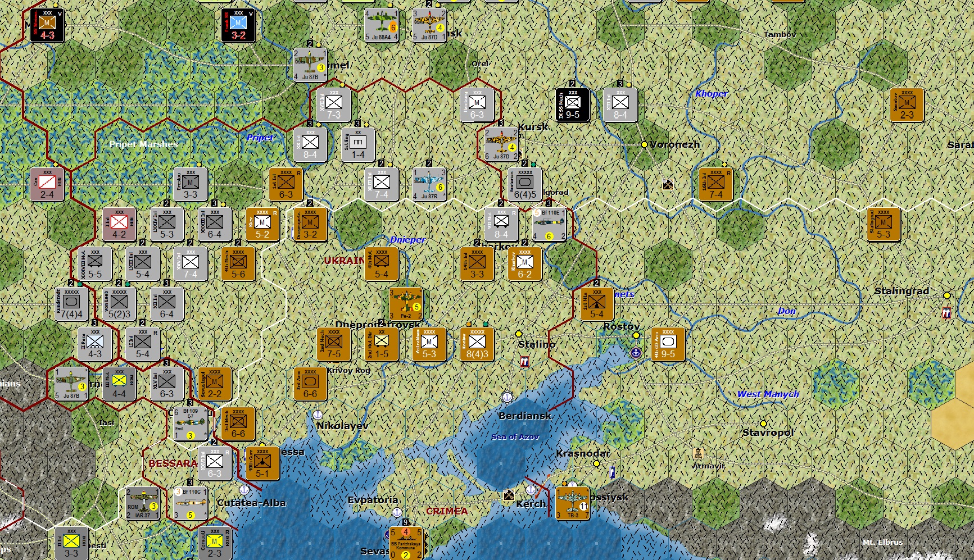Click the yellow Stalingrad city dot
Viewport: 974px width, 560px height.
[x=947, y=295]
